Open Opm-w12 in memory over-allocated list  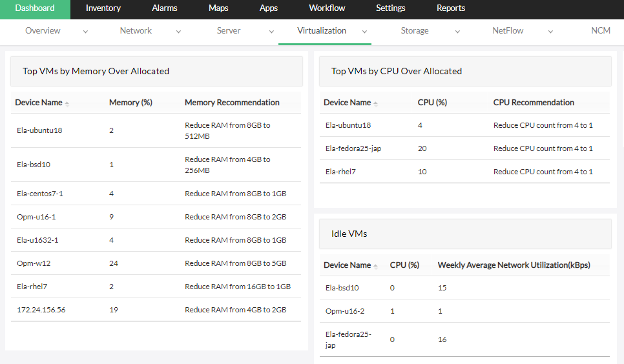34,263
